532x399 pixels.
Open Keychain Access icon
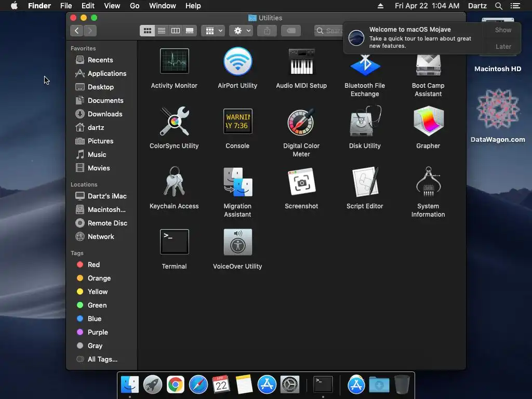(x=174, y=181)
